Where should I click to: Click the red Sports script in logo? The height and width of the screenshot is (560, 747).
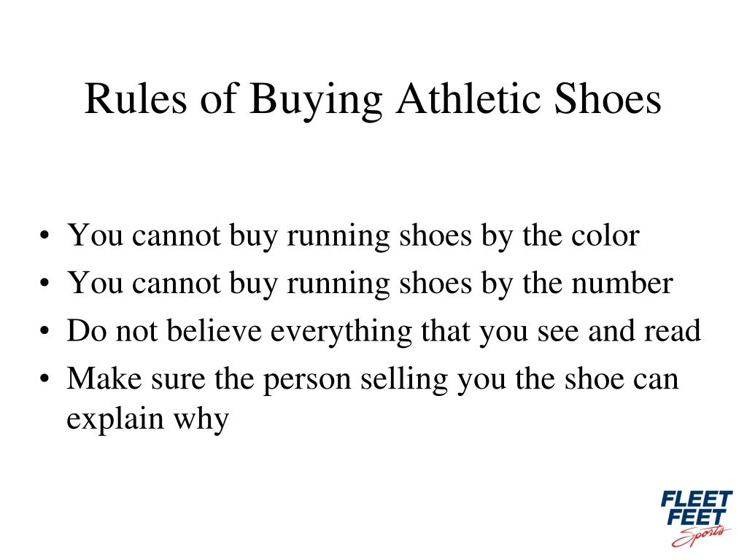tap(700, 536)
